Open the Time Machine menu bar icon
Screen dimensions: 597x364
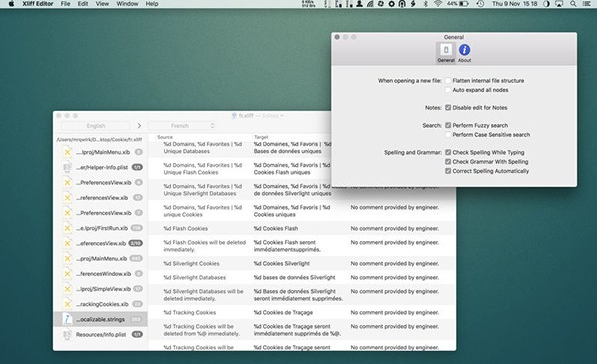[x=480, y=4]
